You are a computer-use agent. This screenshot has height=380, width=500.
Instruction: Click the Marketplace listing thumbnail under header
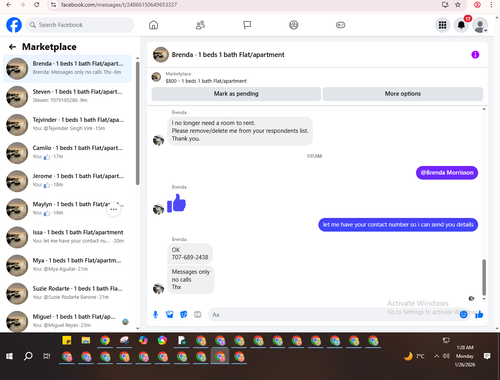pyautogui.click(x=156, y=77)
